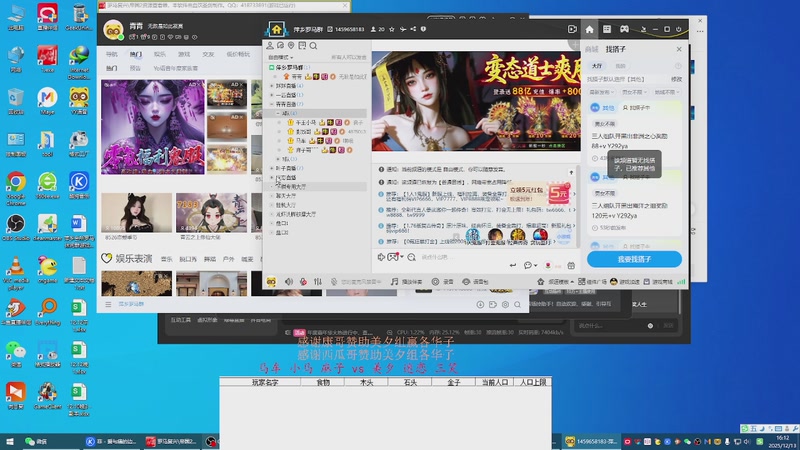Open the list layout icon in title bar
This screenshot has height=450, width=800.
pyautogui.click(x=607, y=29)
